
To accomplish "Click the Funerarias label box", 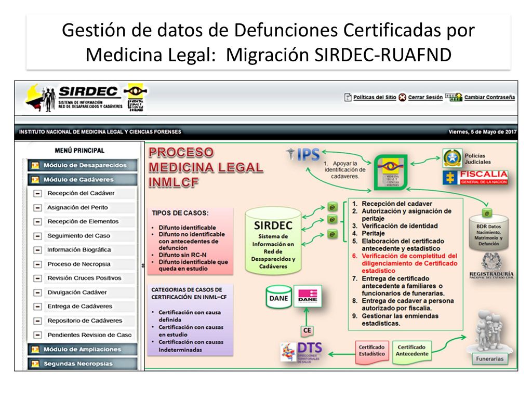I will (489, 359).
